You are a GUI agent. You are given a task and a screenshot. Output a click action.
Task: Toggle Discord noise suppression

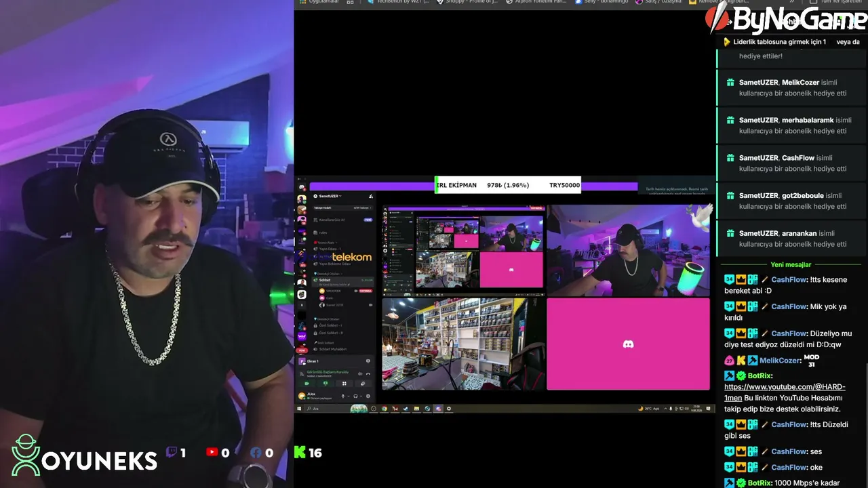pyautogui.click(x=360, y=373)
